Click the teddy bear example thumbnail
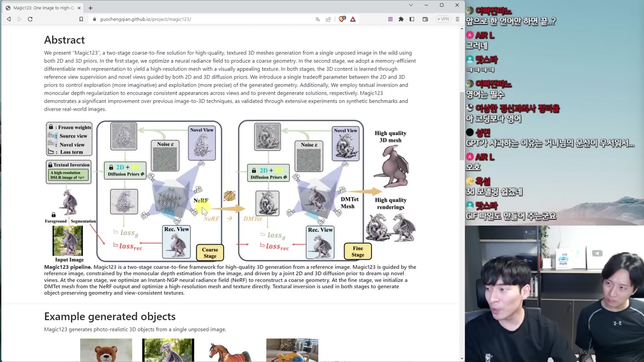This screenshot has height=362, width=644. point(106,350)
